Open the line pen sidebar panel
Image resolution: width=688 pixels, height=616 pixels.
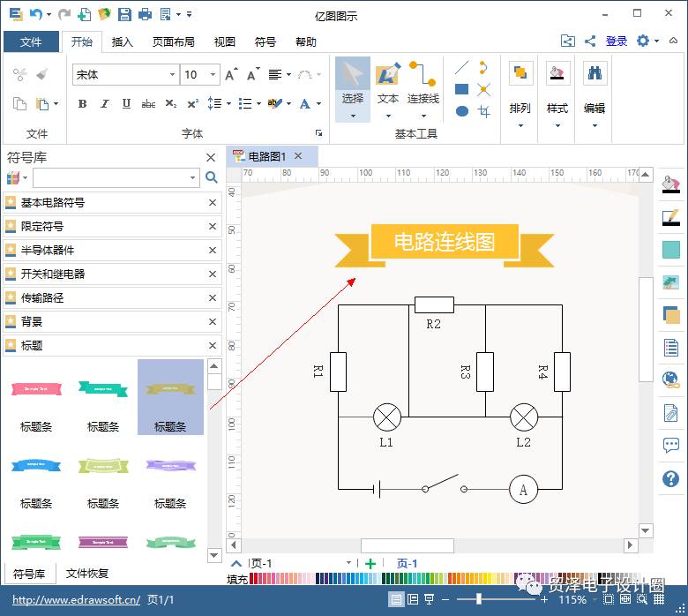click(671, 217)
